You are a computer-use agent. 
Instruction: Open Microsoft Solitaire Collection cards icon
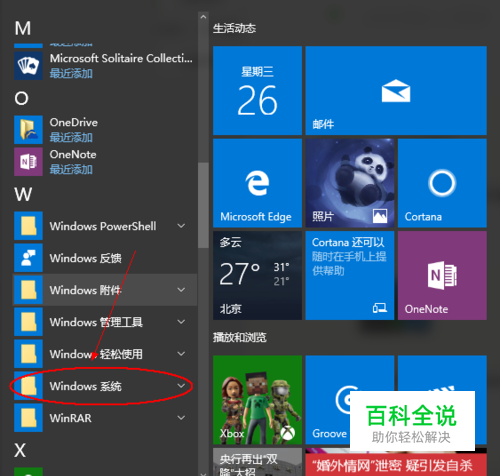28,65
